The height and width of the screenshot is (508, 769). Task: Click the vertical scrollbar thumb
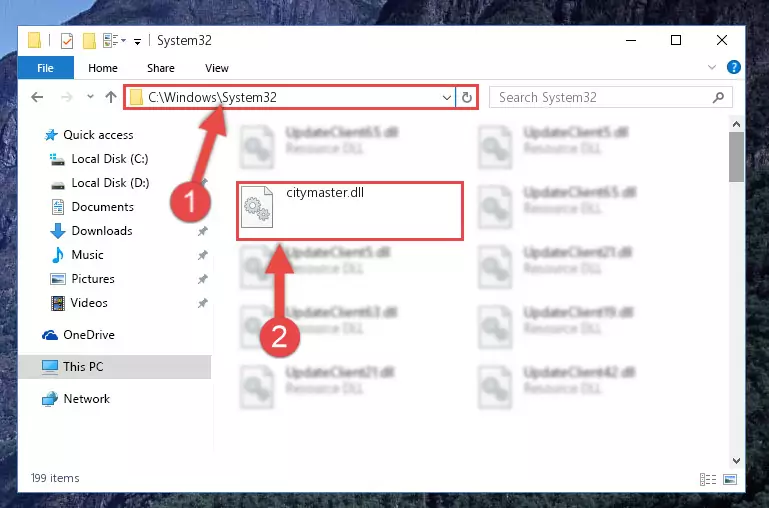[736, 157]
